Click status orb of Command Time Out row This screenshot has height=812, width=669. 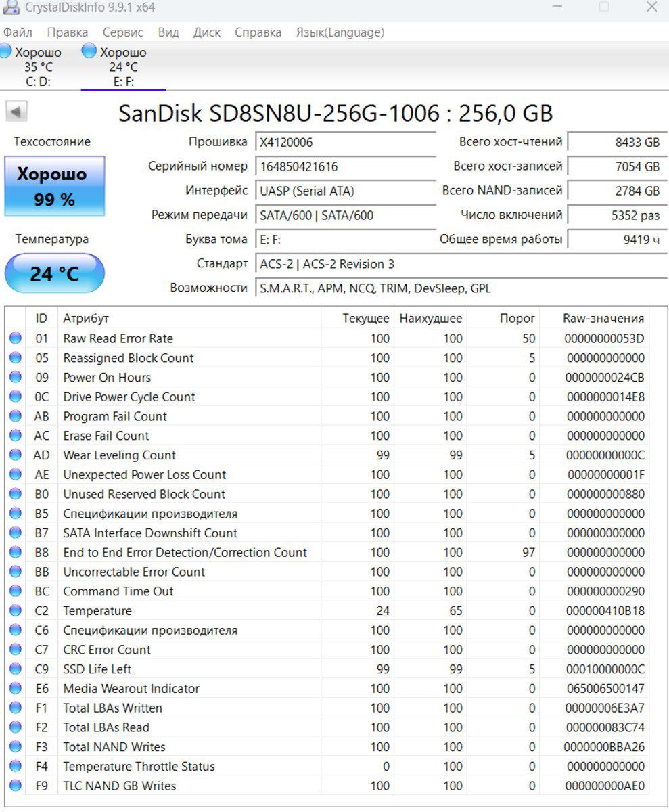click(x=16, y=591)
